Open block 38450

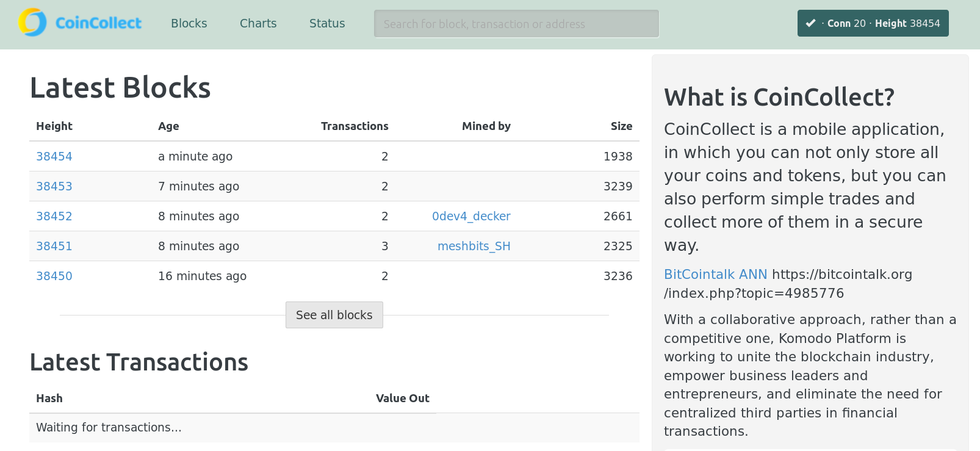[54, 276]
